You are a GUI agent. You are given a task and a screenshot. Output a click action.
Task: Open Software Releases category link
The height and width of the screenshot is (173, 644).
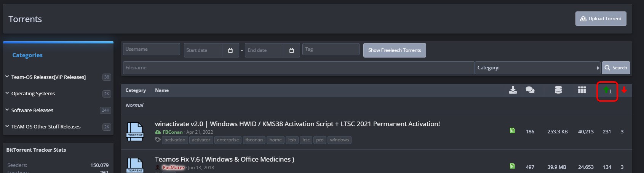point(32,110)
